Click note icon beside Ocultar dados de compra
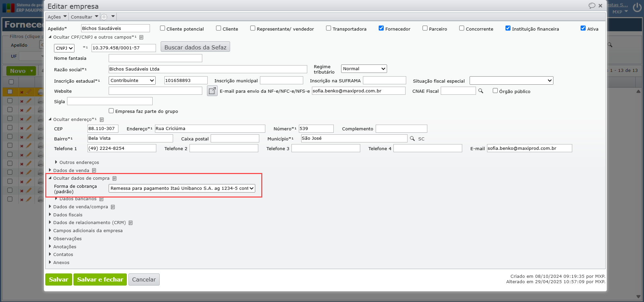644x302 pixels. pyautogui.click(x=114, y=178)
